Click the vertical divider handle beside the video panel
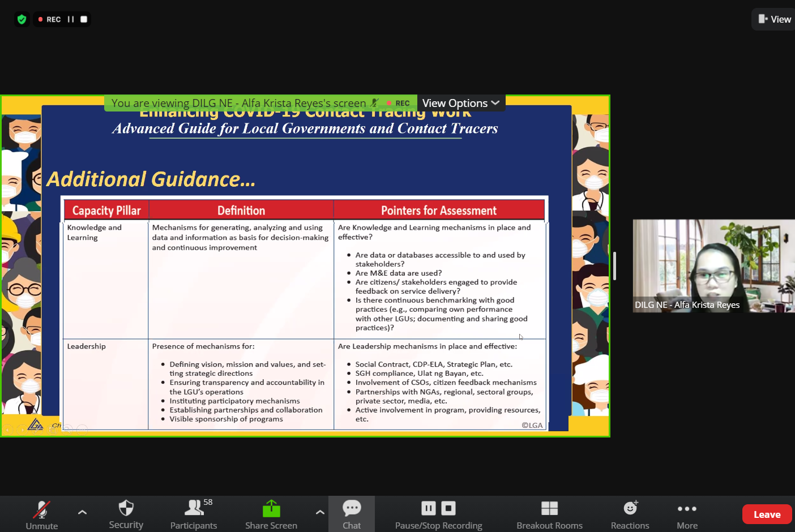 click(x=614, y=266)
